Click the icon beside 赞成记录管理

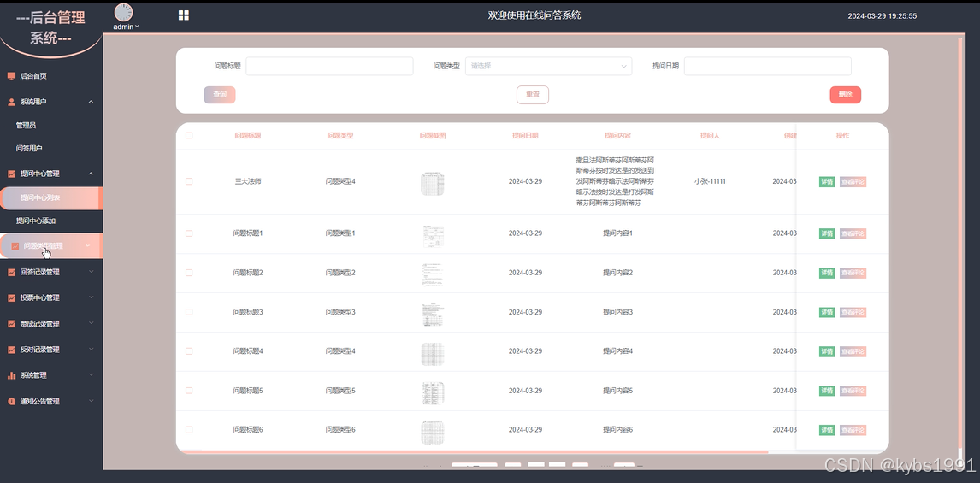pos(11,324)
